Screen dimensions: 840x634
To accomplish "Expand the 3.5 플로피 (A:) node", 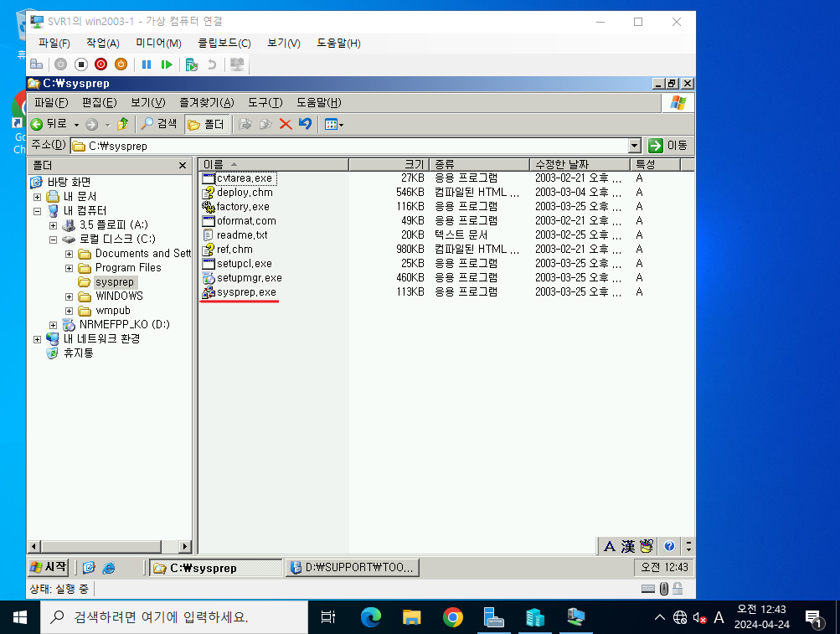I will (x=53, y=225).
